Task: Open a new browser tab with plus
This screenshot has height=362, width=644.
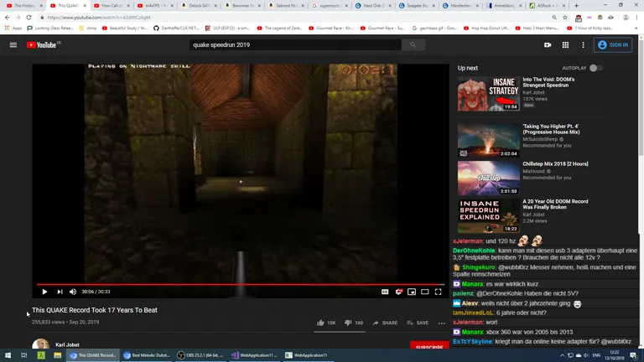Action: (576, 6)
